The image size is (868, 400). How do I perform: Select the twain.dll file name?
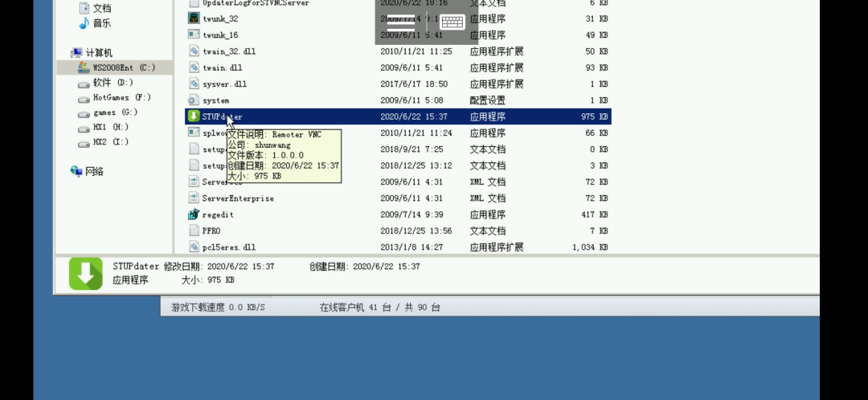pos(223,67)
